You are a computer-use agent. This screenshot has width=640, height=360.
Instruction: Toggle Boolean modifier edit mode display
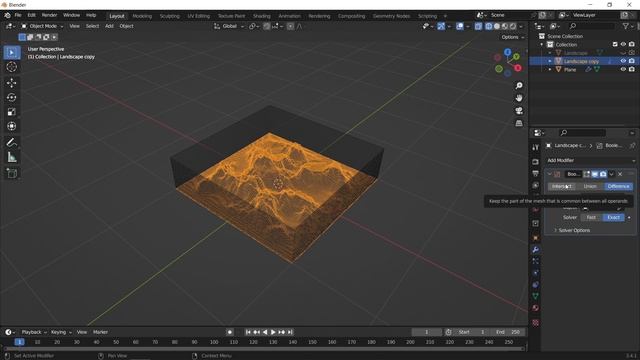(587, 174)
